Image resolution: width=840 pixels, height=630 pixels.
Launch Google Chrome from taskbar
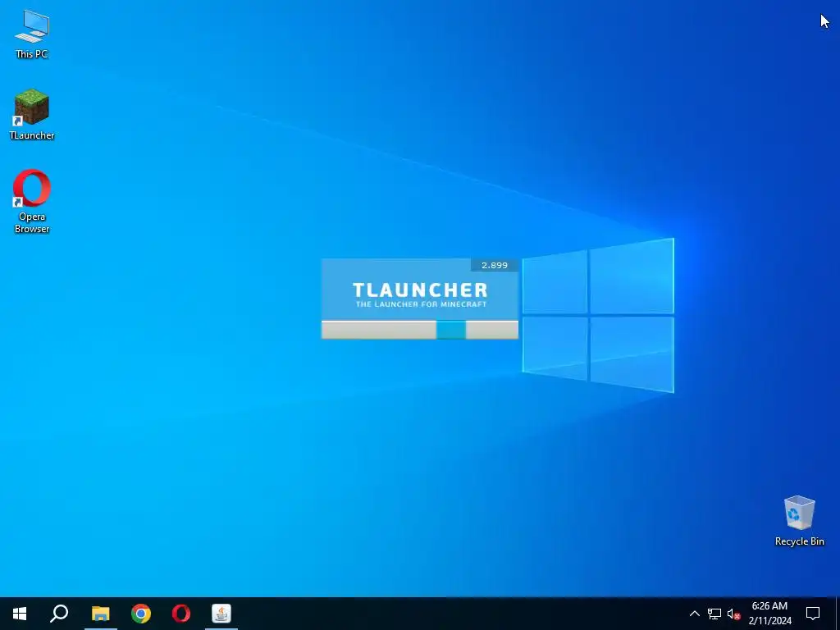coord(141,614)
